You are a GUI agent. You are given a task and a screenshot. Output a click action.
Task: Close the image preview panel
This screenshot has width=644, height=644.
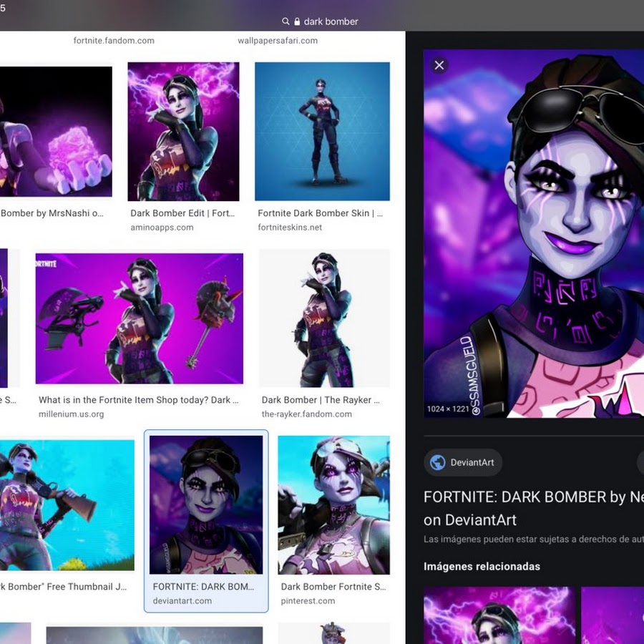point(439,65)
